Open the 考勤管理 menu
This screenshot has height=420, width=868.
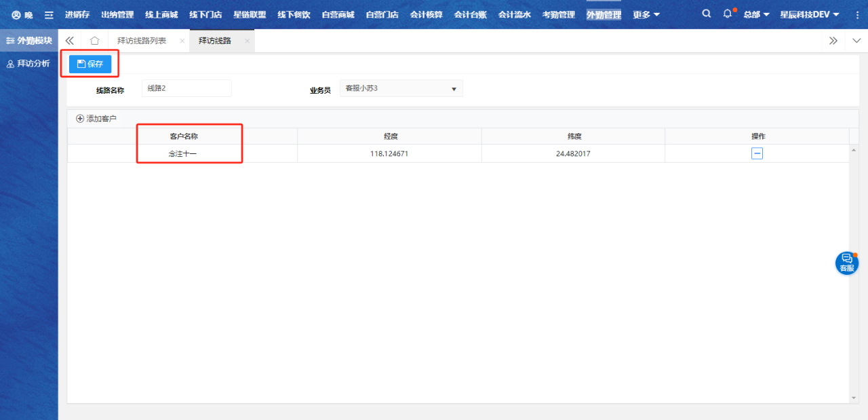[x=558, y=15]
